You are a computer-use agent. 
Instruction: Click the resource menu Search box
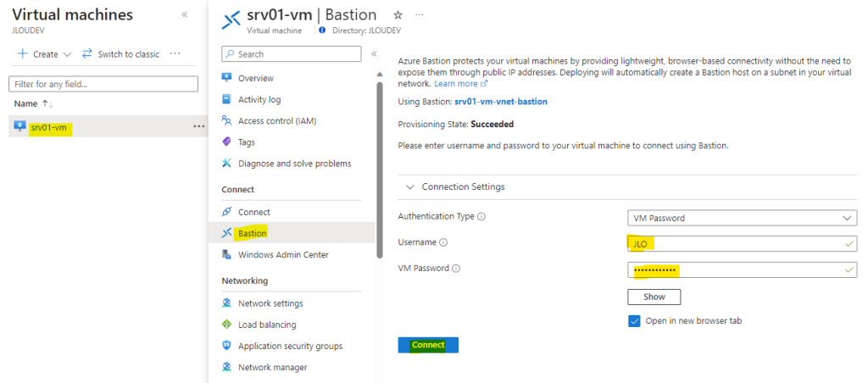(x=292, y=53)
